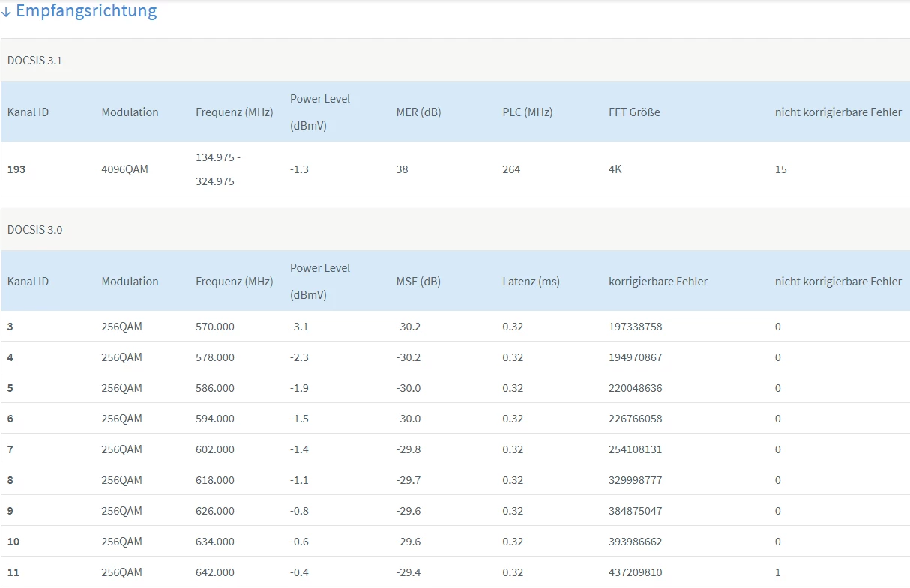This screenshot has height=588, width=910.
Task: Click the 642.000 frequency cell
Action: pyautogui.click(x=214, y=572)
